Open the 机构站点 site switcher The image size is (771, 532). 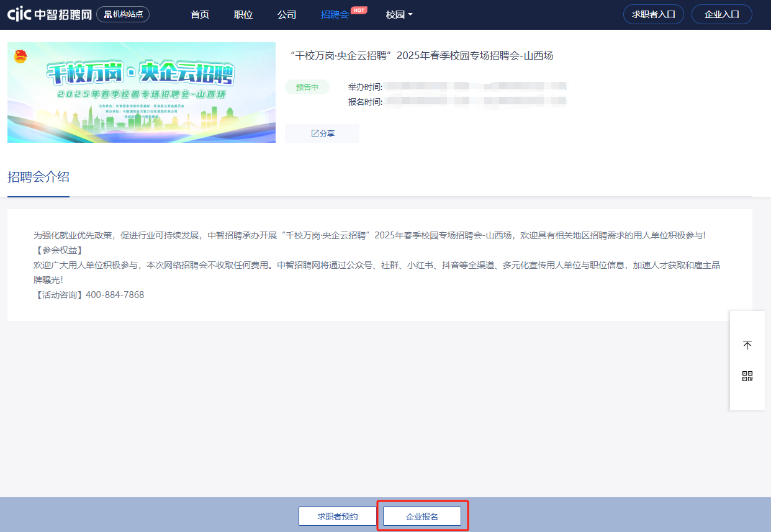tap(123, 14)
